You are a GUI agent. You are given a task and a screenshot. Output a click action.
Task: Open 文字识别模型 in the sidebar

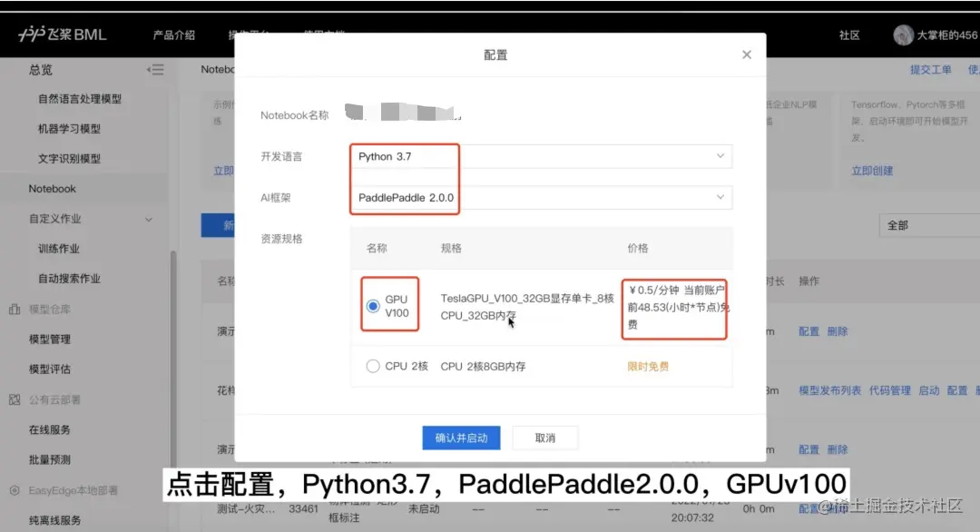69,159
